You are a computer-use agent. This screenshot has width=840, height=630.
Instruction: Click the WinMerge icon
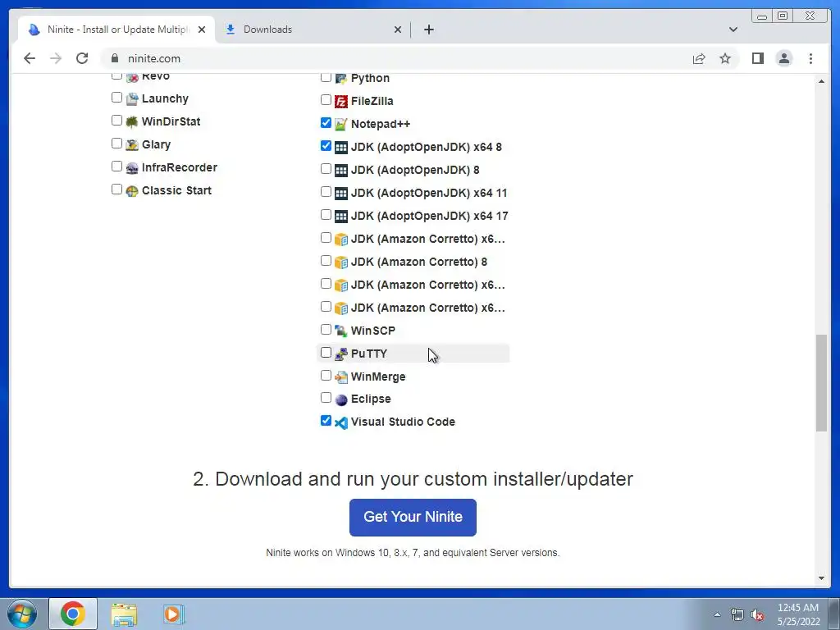click(341, 377)
